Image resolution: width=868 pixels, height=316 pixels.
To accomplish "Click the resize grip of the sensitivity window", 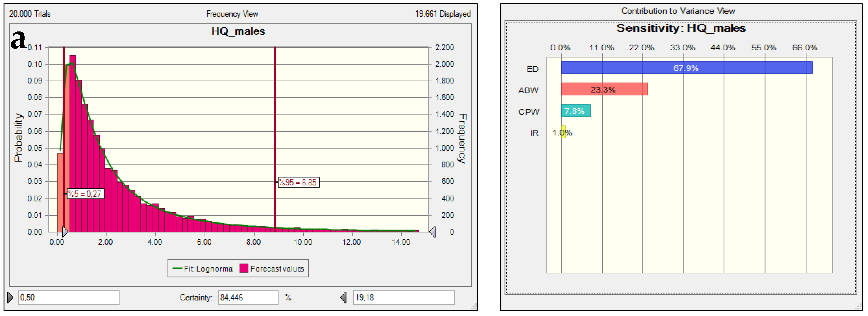I will [x=858, y=306].
